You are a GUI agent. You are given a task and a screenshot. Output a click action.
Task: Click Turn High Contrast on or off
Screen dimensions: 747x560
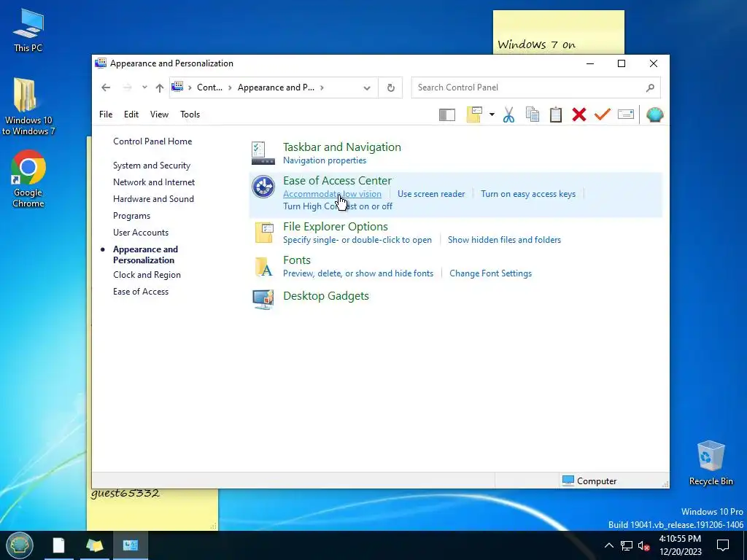point(337,206)
